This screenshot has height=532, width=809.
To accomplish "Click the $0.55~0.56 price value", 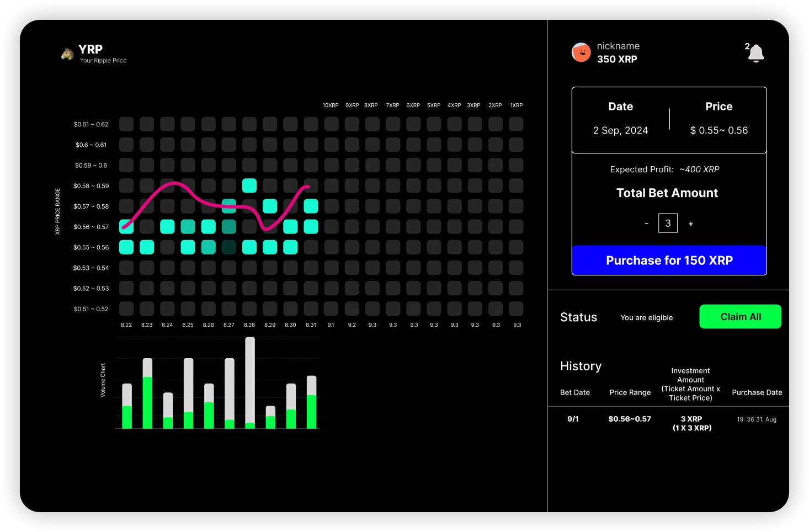I will click(718, 130).
